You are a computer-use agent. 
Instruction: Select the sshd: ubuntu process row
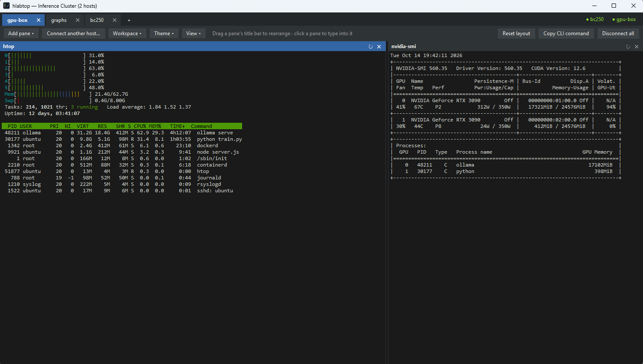(x=122, y=191)
